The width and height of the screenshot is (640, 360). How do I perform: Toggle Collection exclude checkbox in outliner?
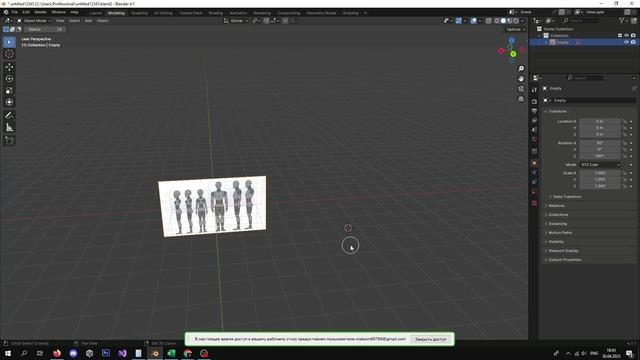pos(620,36)
